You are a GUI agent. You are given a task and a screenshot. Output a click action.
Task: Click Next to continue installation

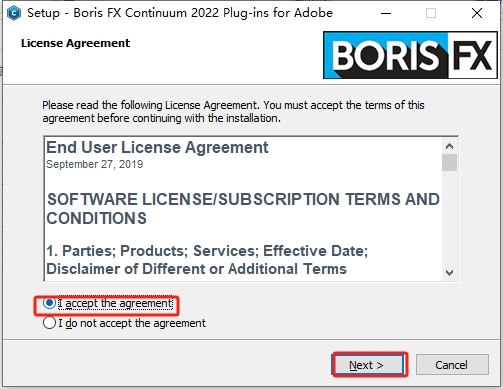click(x=369, y=365)
